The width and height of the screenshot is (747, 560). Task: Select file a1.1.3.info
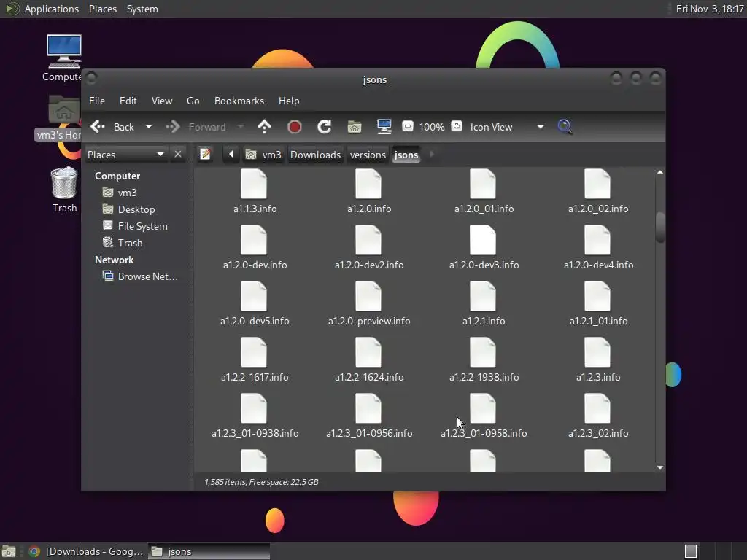tap(255, 192)
